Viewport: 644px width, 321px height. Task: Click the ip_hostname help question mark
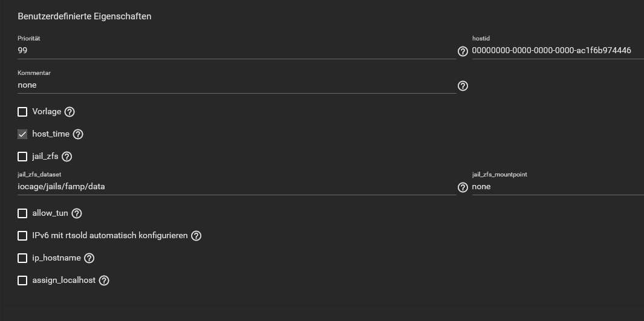89,258
